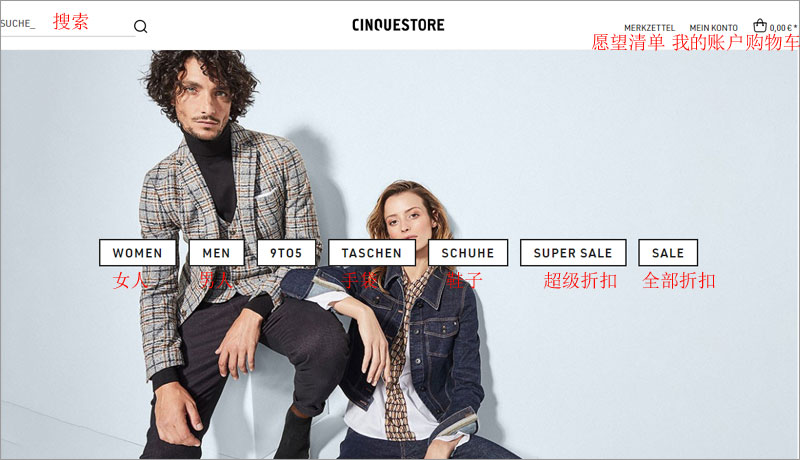Select the WOMEN category button

[137, 253]
